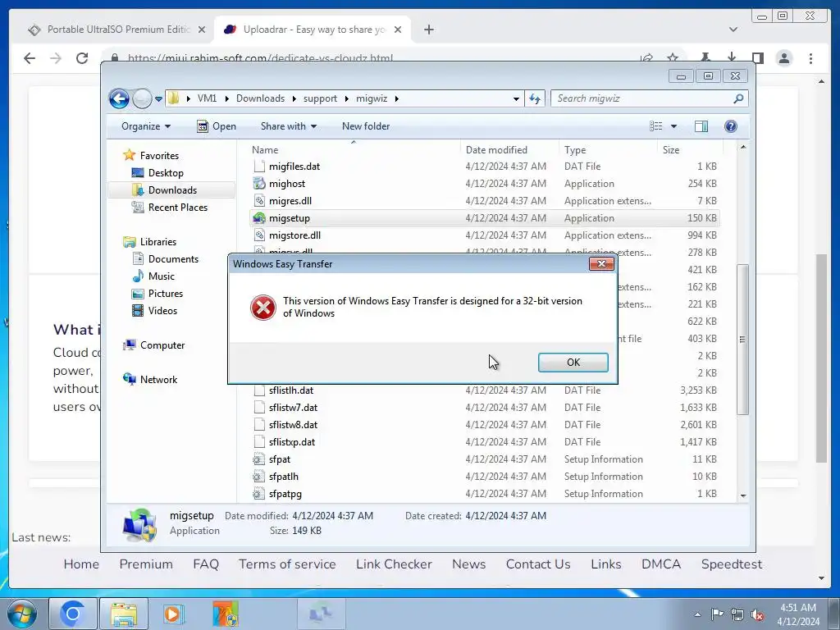
Task: Click the Refresh icon beside the address bar
Action: pyautogui.click(x=535, y=98)
